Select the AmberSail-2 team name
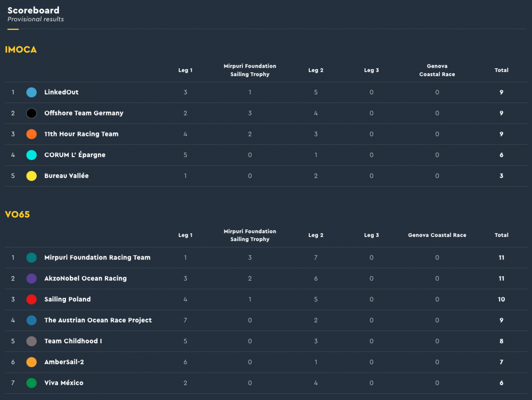The height and width of the screenshot is (400, 532). pyautogui.click(x=64, y=362)
